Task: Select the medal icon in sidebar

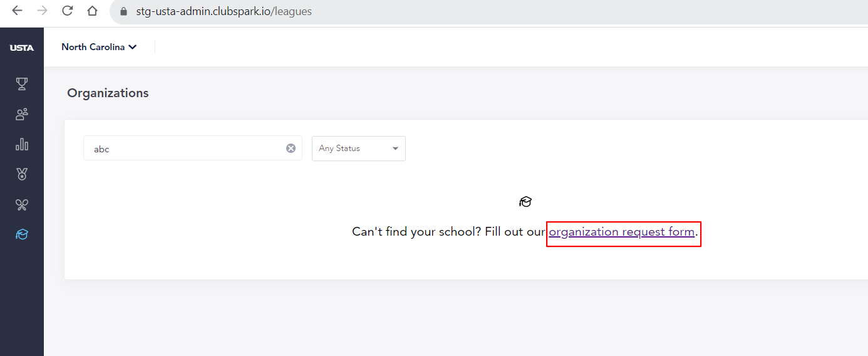Action: (x=22, y=174)
